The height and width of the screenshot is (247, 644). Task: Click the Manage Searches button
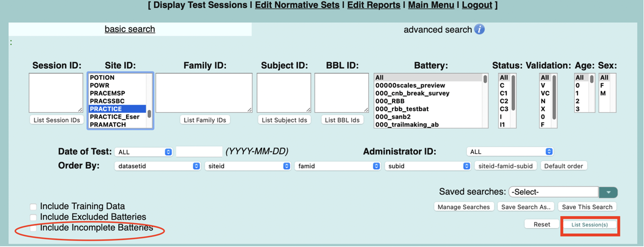(464, 207)
